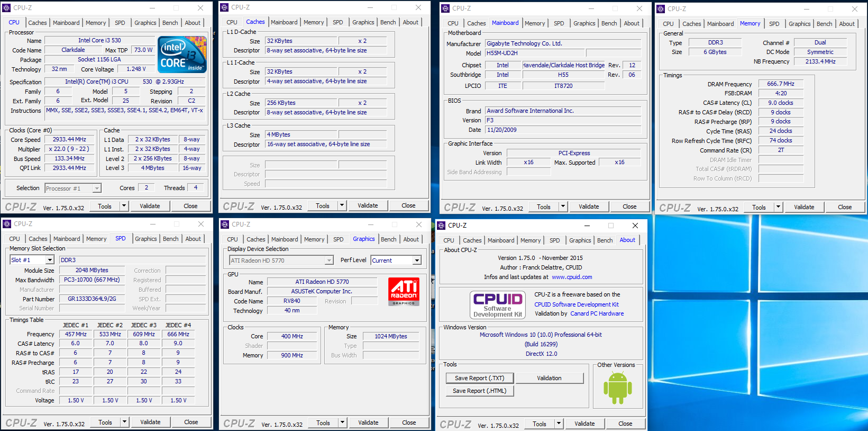
Task: Switch to the Bench tab in the CPU-tab window
Action: click(x=170, y=23)
